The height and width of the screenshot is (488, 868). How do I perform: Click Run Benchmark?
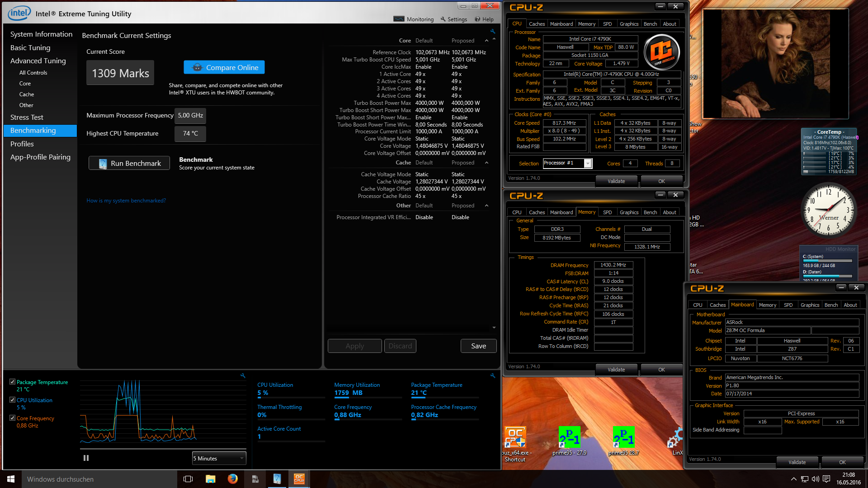[129, 163]
